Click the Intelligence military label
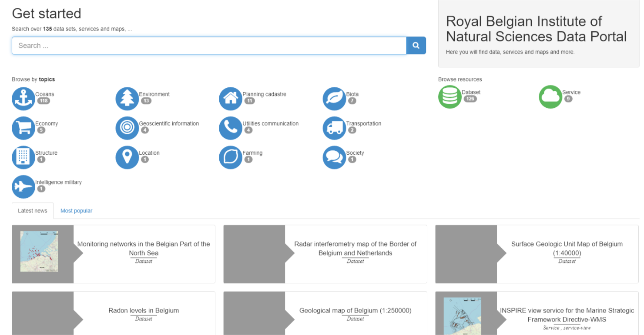 [59, 182]
